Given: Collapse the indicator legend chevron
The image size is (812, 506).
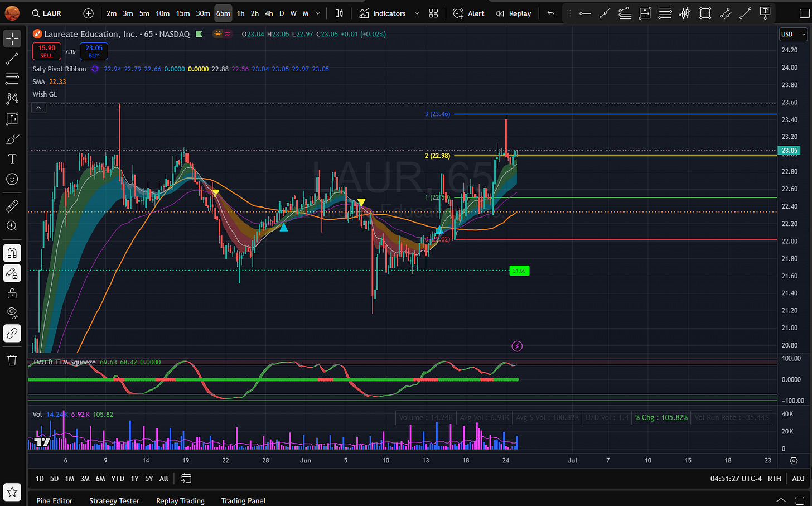Looking at the screenshot, I should 38,108.
